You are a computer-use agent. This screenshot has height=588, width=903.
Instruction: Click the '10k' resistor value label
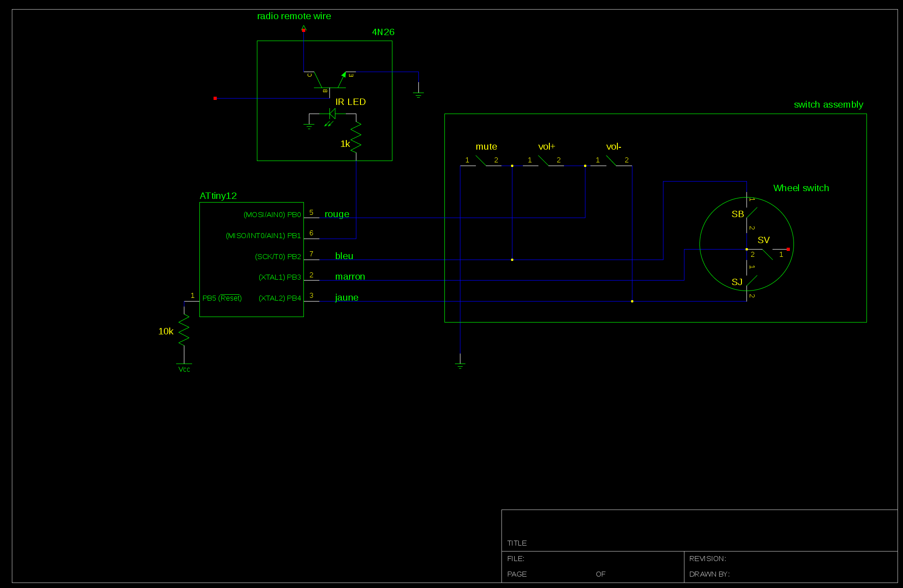click(x=166, y=331)
